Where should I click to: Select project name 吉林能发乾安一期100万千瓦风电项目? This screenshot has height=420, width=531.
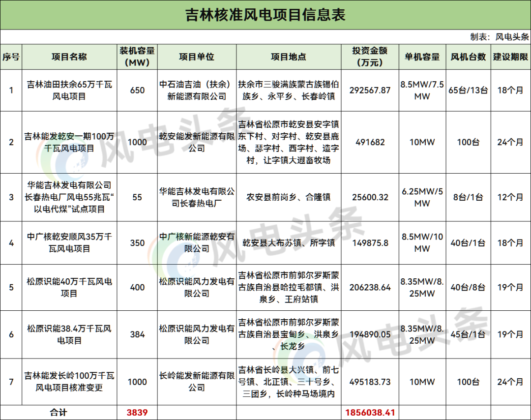point(69,142)
